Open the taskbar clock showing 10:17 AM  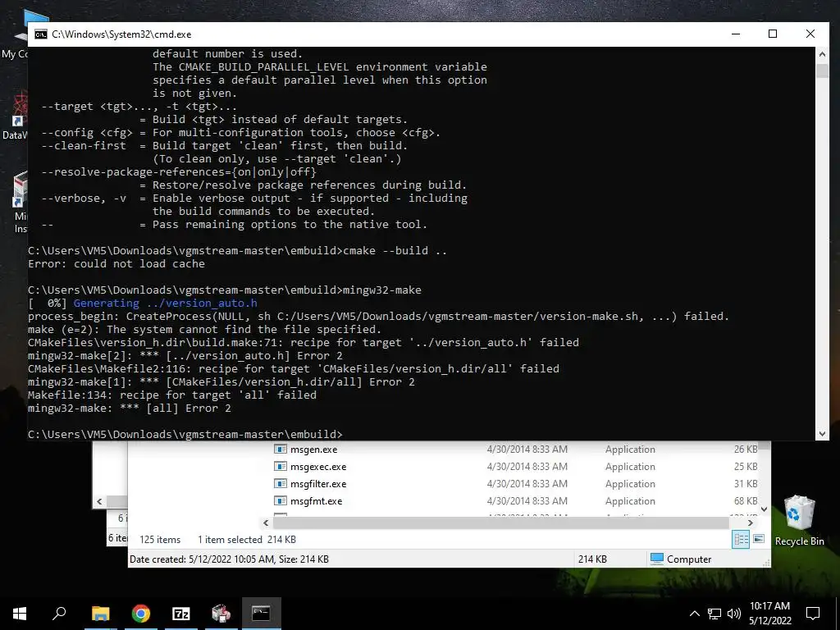click(x=769, y=614)
